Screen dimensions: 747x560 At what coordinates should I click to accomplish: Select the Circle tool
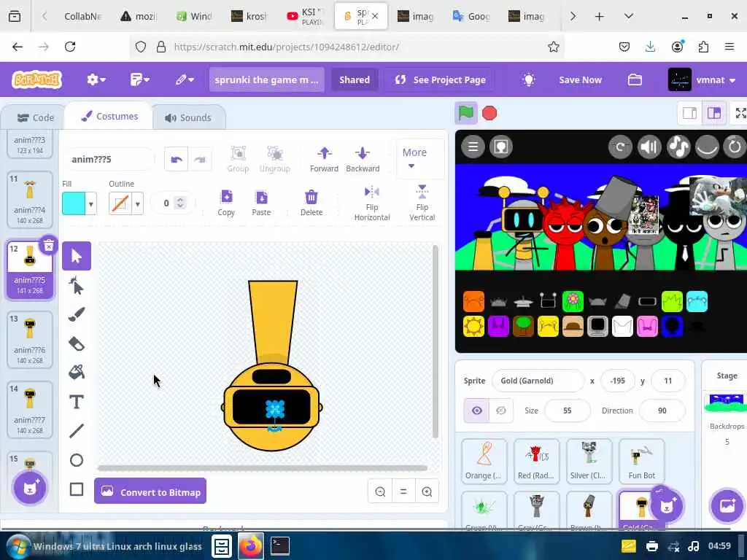click(76, 460)
